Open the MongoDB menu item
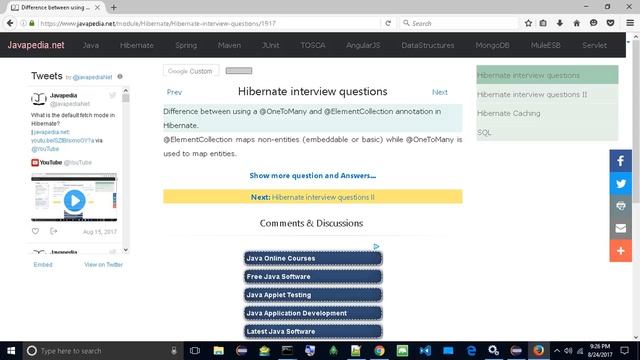 (x=492, y=45)
